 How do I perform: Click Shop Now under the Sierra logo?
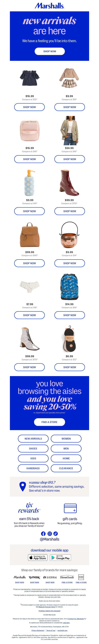point(50,583)
